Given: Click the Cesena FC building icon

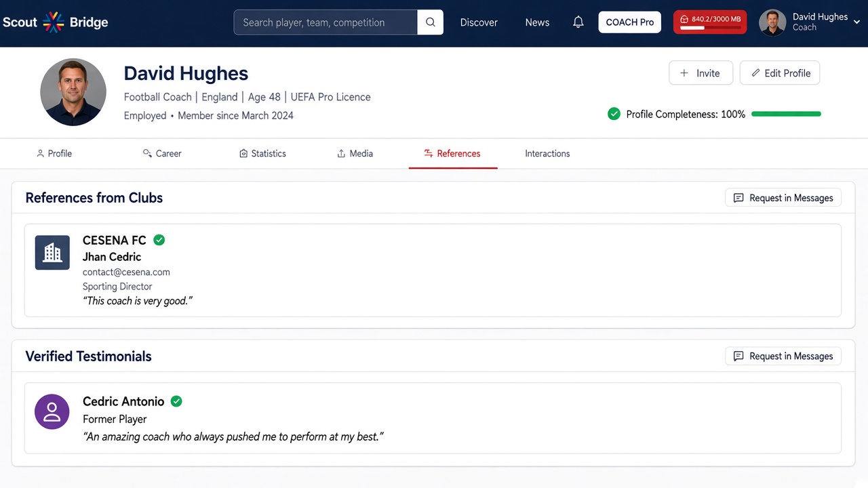Looking at the screenshot, I should (52, 253).
